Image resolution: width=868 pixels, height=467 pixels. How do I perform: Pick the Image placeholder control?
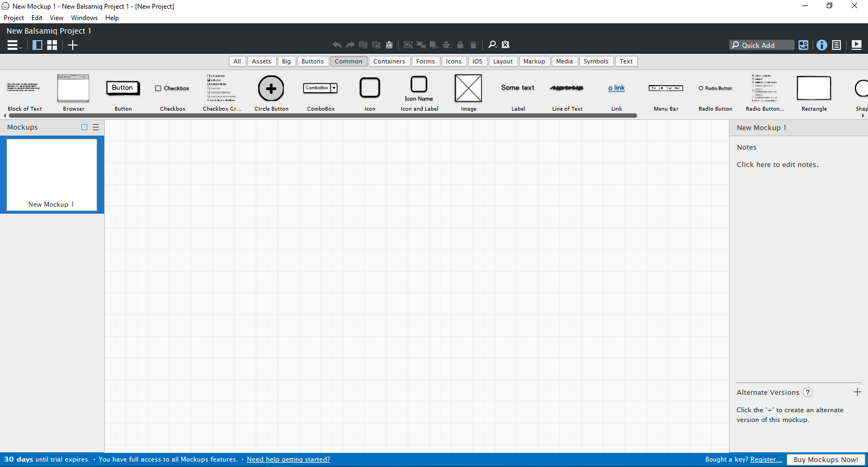tap(468, 88)
